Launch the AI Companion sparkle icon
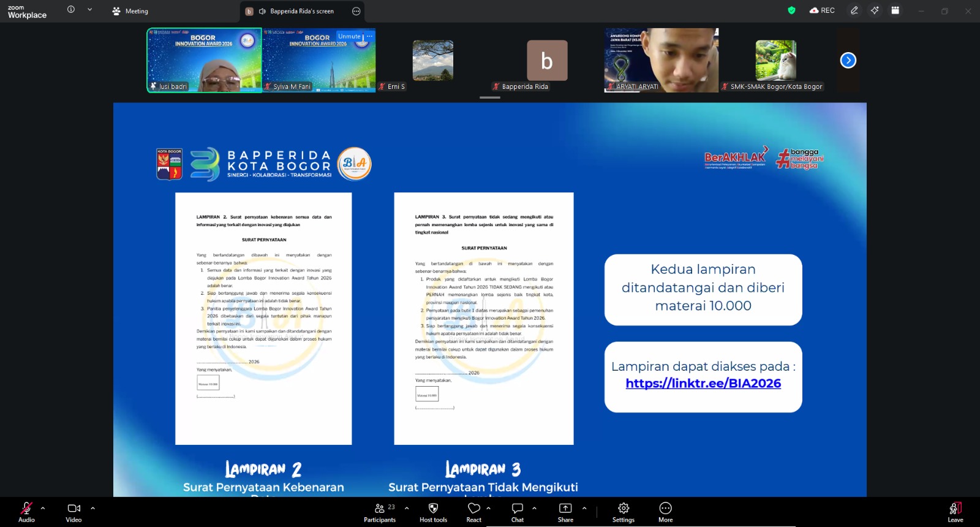980x527 pixels. coord(875,10)
